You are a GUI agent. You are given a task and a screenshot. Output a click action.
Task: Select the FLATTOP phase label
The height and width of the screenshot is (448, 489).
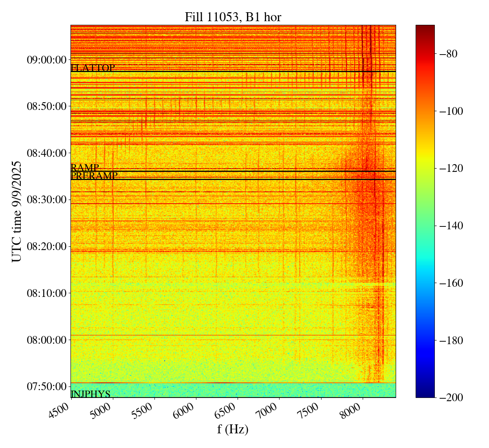93,68
